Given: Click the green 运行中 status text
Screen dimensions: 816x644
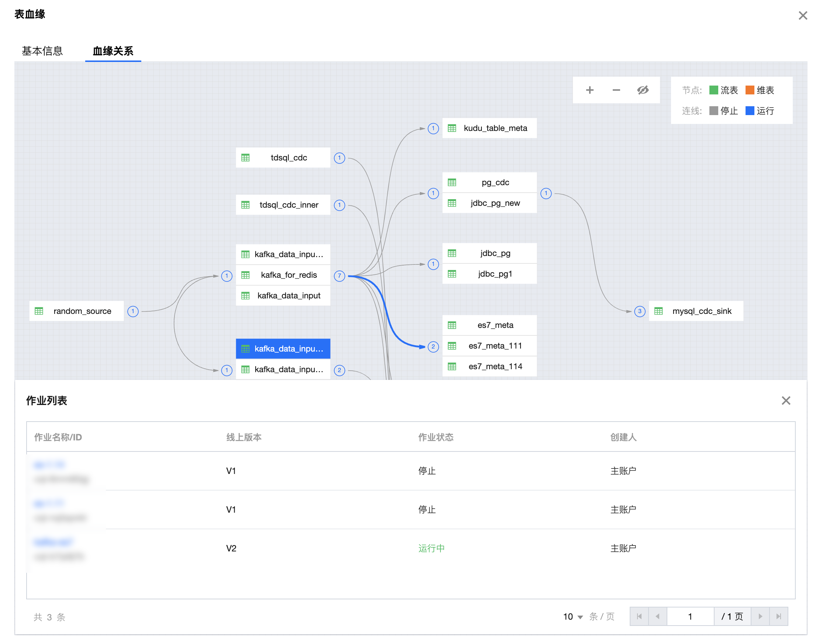Looking at the screenshot, I should coord(431,548).
